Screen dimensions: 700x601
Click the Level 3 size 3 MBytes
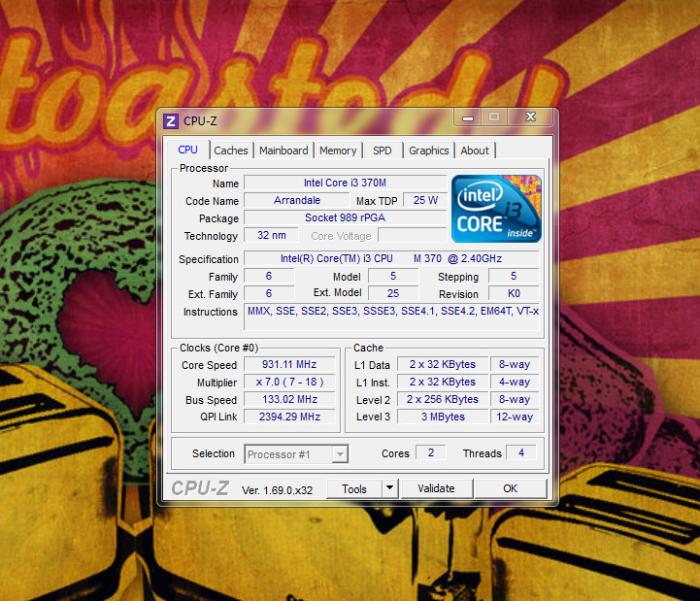tap(443, 417)
